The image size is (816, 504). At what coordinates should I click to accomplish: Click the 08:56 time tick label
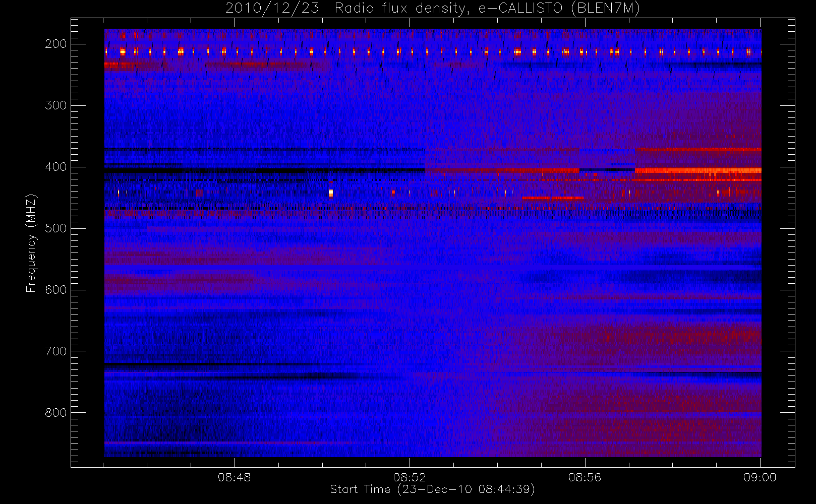[585, 477]
